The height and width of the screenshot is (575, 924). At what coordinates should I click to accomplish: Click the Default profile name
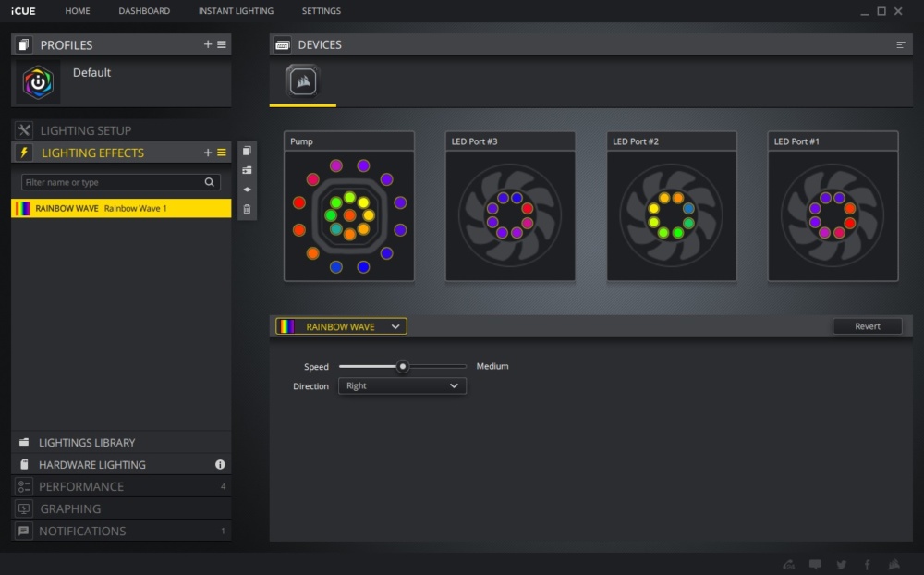click(91, 72)
